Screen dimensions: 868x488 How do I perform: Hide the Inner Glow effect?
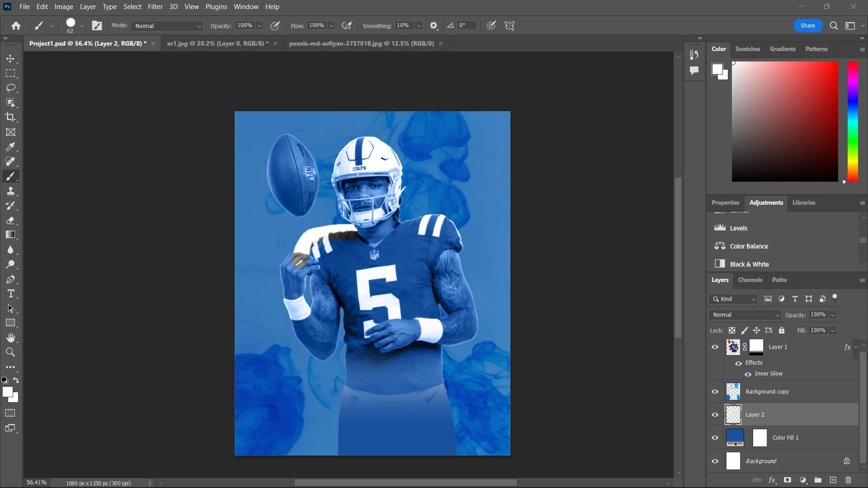point(748,374)
